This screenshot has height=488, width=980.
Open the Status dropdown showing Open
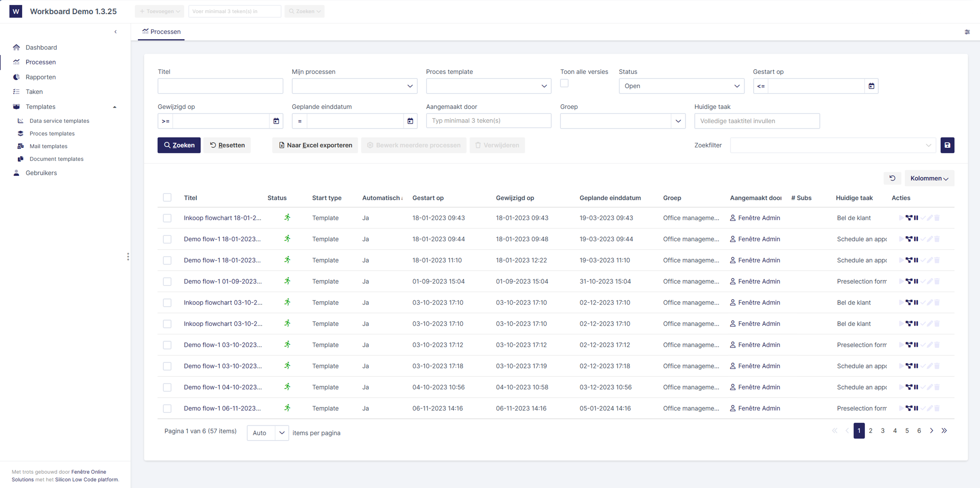[x=681, y=86]
